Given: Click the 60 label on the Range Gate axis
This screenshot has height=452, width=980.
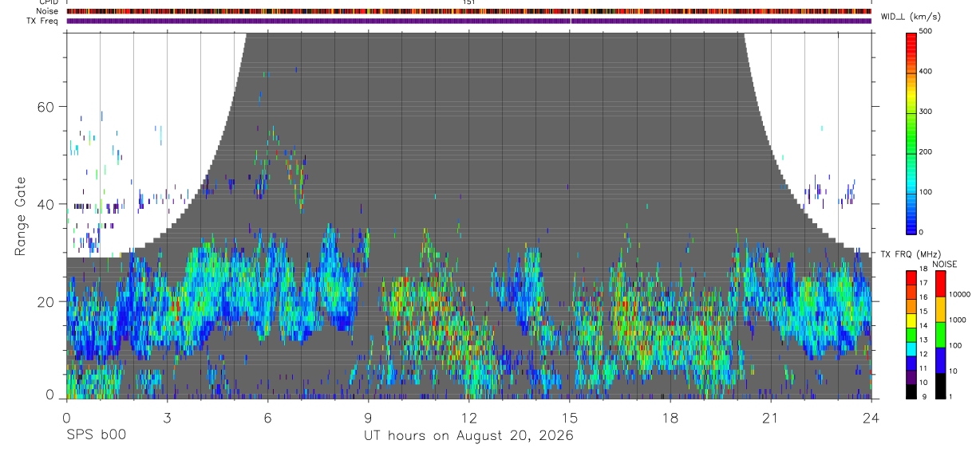Looking at the screenshot, I should click(48, 107).
